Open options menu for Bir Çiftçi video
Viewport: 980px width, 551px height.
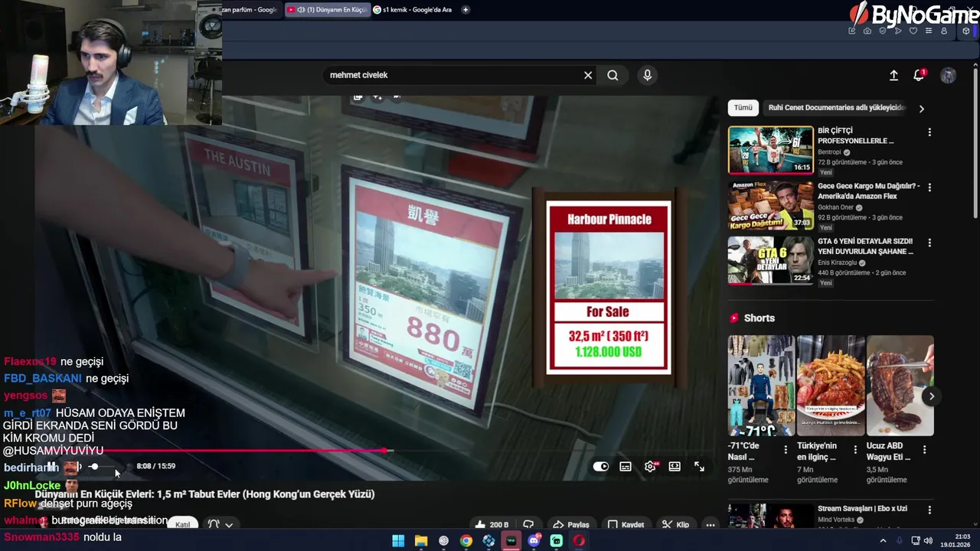[x=929, y=132]
